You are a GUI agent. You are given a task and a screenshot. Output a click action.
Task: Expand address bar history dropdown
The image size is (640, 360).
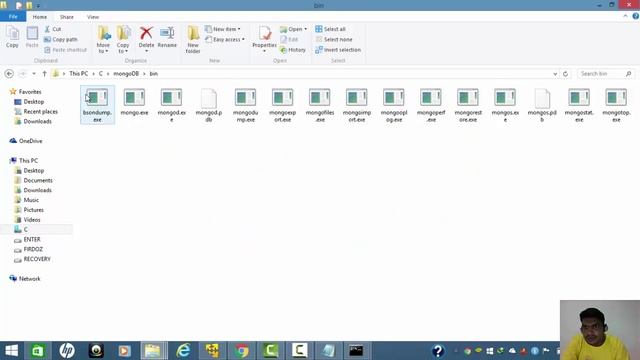(x=555, y=74)
